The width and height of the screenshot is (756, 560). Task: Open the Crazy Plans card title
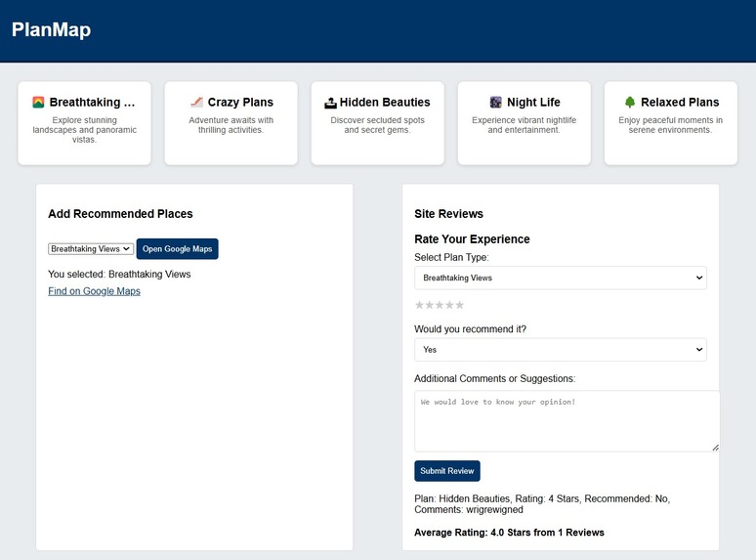click(240, 103)
